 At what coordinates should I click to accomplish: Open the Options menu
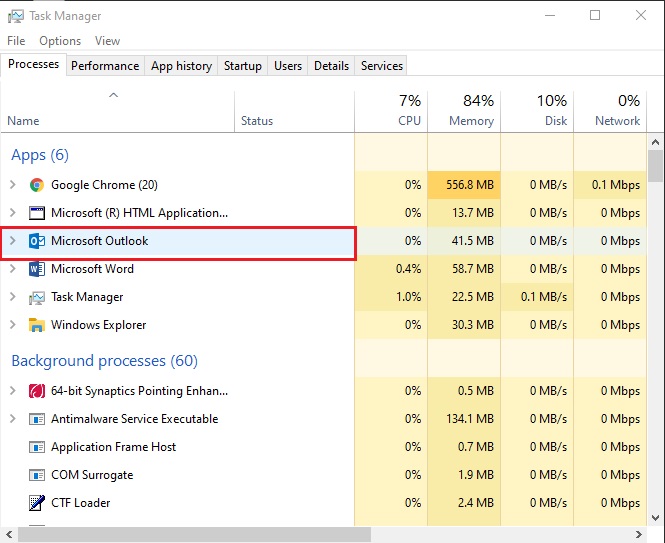click(x=60, y=41)
